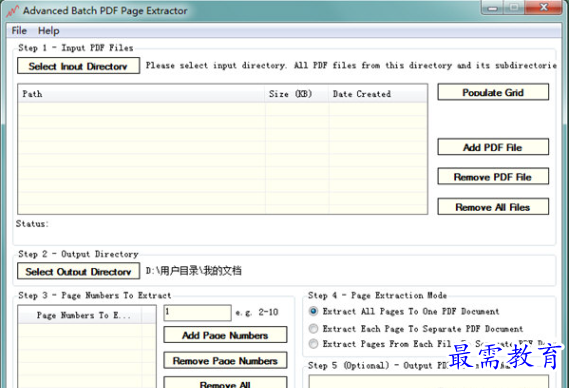This screenshot has height=388, width=570.
Task: Click the output path D:\用户目录\我的文档
Action: (193, 271)
